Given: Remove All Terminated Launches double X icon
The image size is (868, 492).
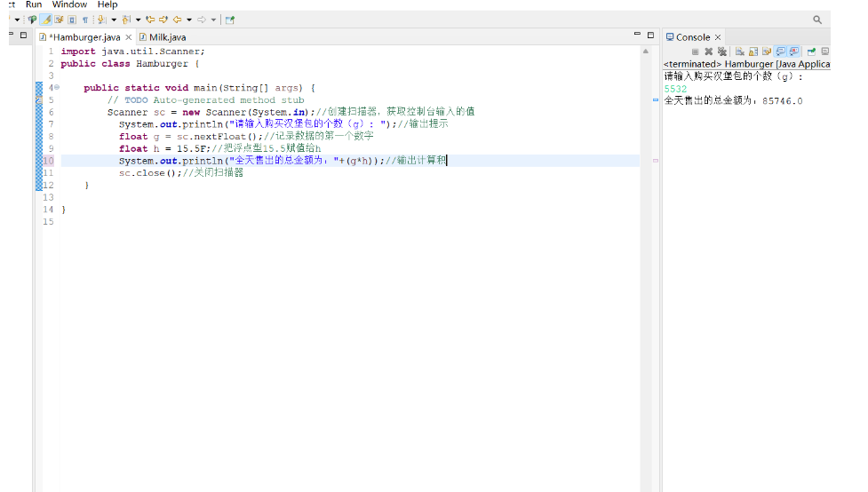Looking at the screenshot, I should coord(722,52).
